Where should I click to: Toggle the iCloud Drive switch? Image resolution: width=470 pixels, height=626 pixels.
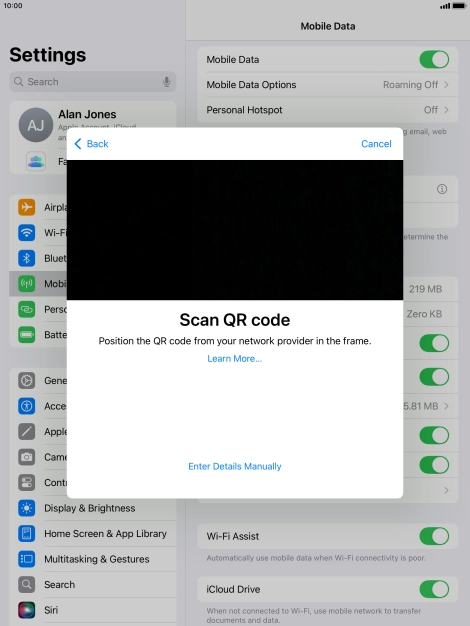[x=434, y=589]
